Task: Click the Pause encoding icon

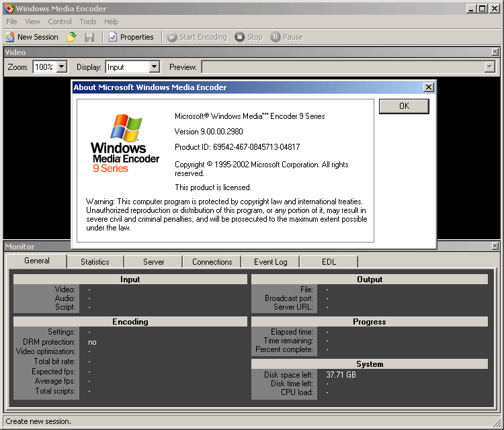Action: [275, 37]
